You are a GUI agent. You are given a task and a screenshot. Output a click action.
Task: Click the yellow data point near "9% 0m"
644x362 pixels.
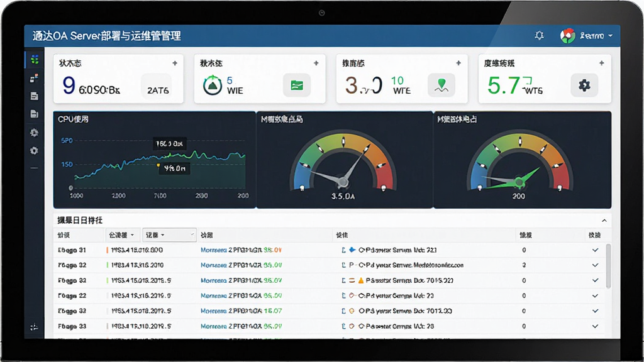(x=158, y=165)
